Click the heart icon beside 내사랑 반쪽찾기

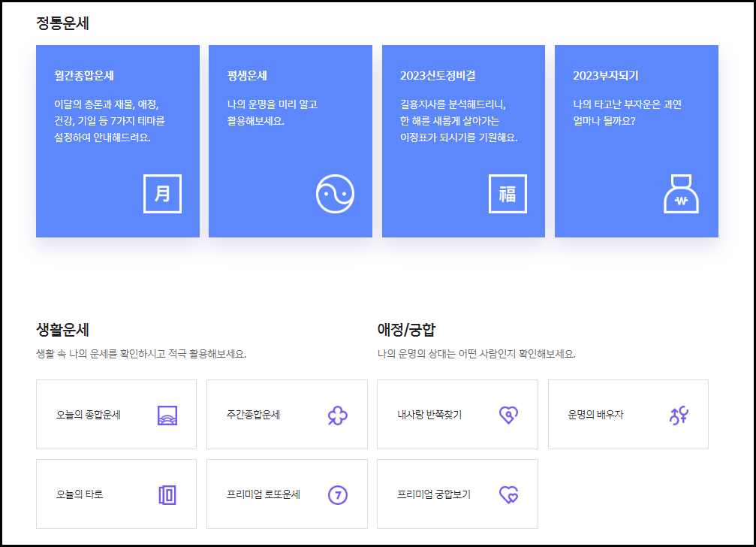tap(510, 414)
